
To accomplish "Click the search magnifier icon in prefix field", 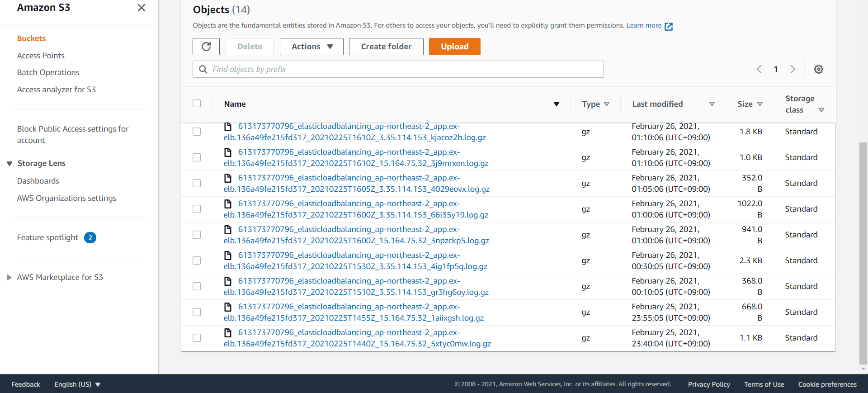I will [203, 69].
